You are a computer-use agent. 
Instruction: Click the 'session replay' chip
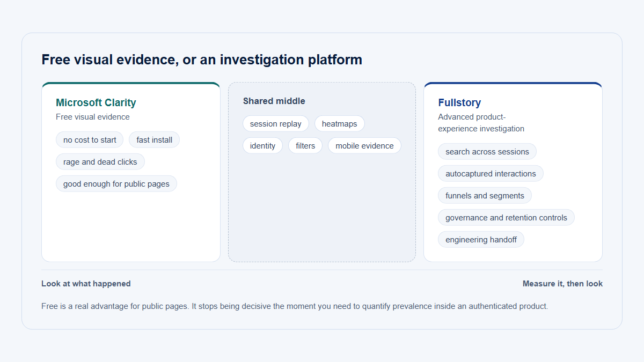click(276, 124)
